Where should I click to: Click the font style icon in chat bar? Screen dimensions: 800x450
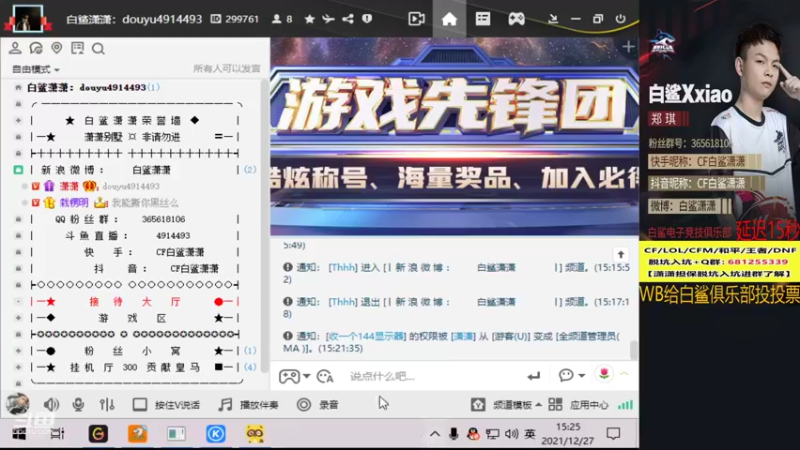[x=325, y=376]
